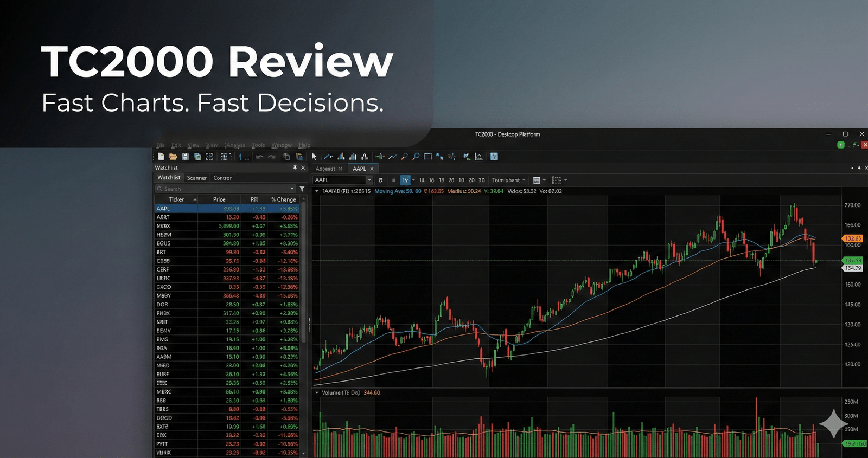Image resolution: width=868 pixels, height=458 pixels.
Task: Click the white 134.79 price label
Action: (853, 268)
